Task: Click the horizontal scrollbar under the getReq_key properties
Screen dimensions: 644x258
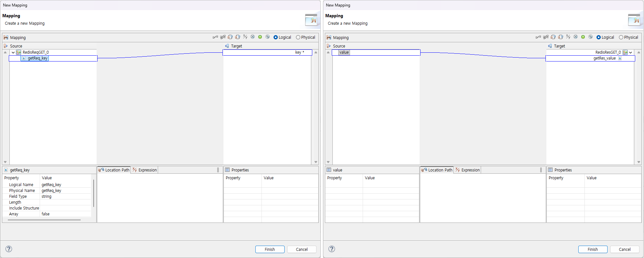Action: click(x=44, y=220)
